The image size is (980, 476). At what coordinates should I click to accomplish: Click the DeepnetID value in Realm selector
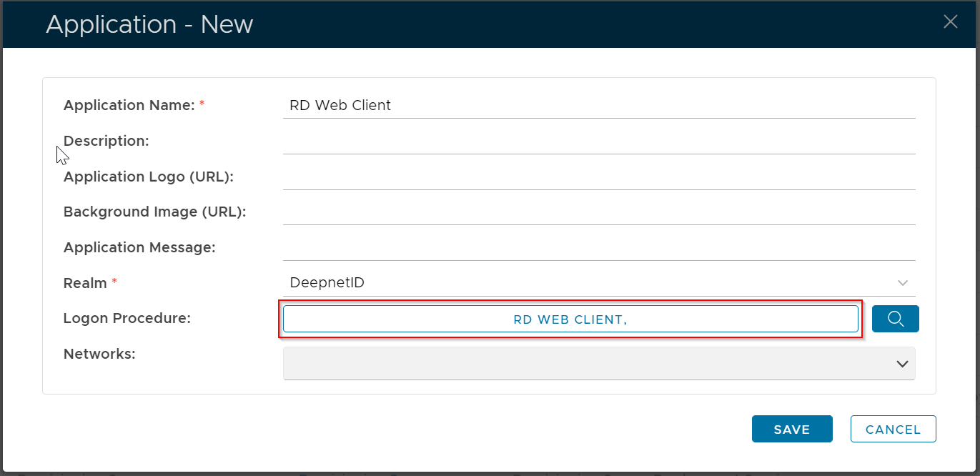327,283
